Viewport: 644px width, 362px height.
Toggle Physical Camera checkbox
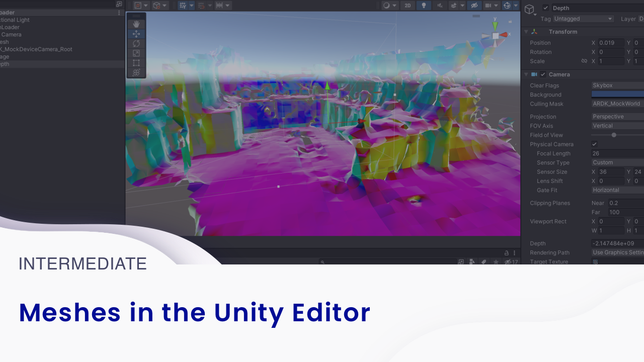594,144
